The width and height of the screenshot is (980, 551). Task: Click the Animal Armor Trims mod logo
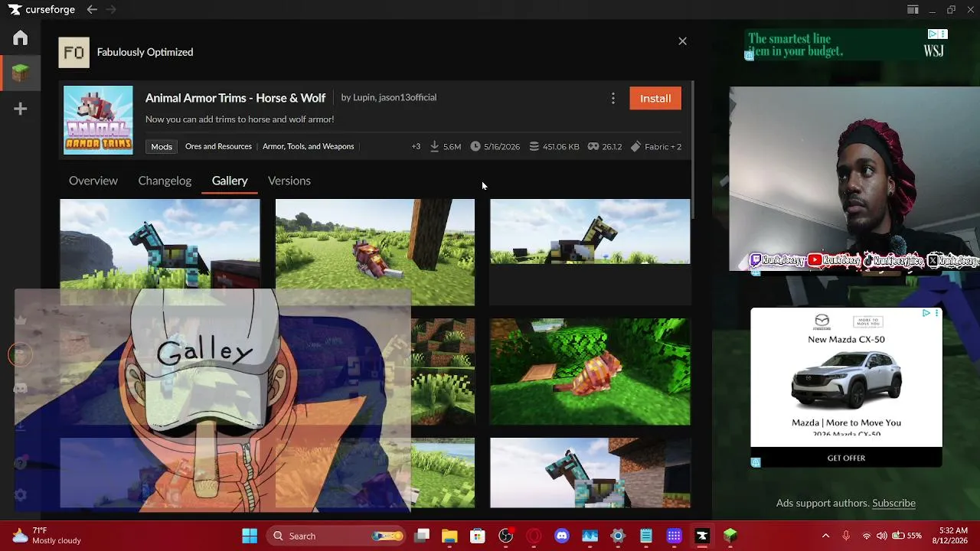pyautogui.click(x=98, y=120)
